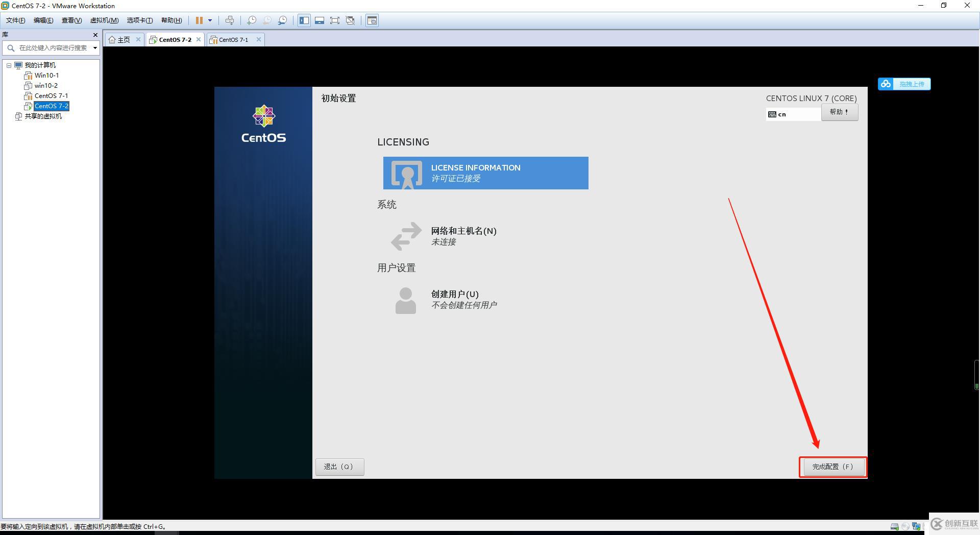The height and width of the screenshot is (535, 980).
Task: Click the Win10-1 VM icon in tree
Action: [x=28, y=76]
